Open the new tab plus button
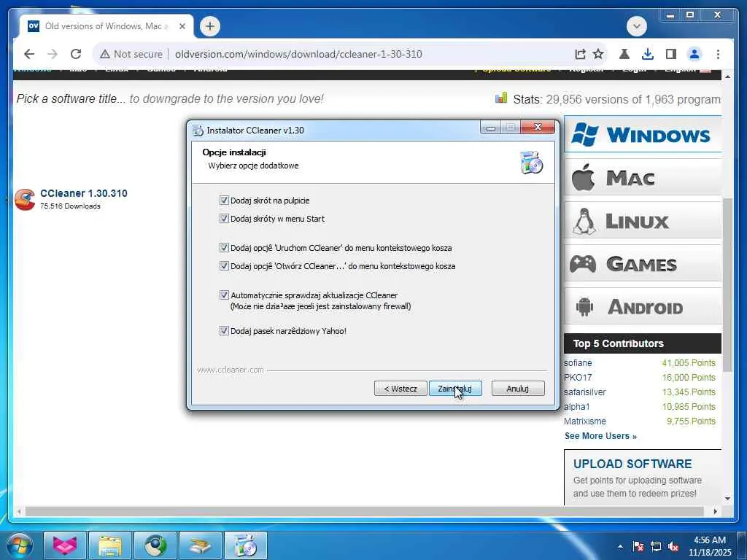 click(x=210, y=26)
